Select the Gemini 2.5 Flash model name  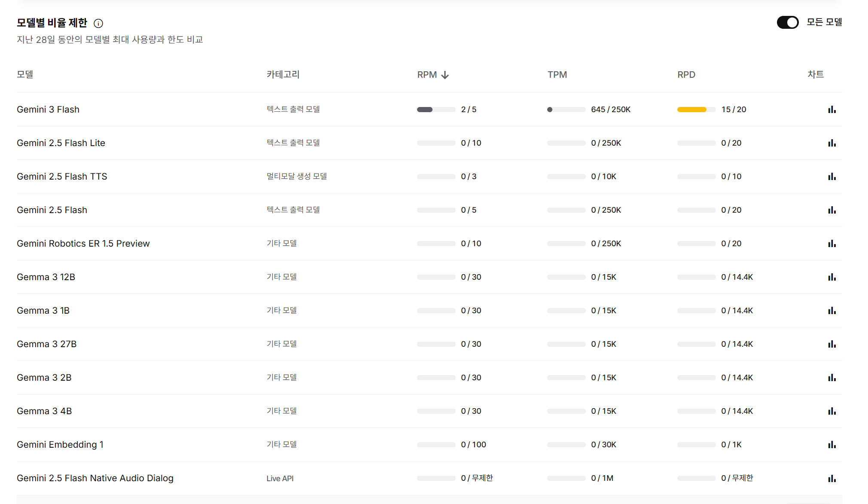point(52,210)
